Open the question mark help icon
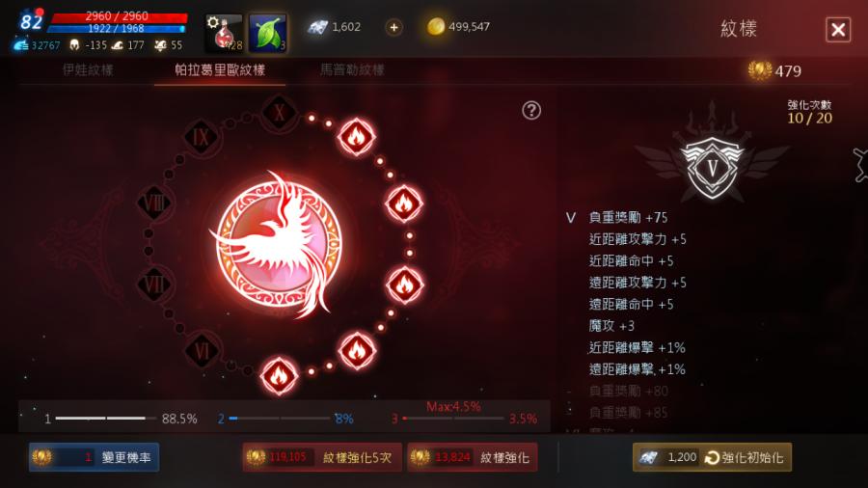 531,111
